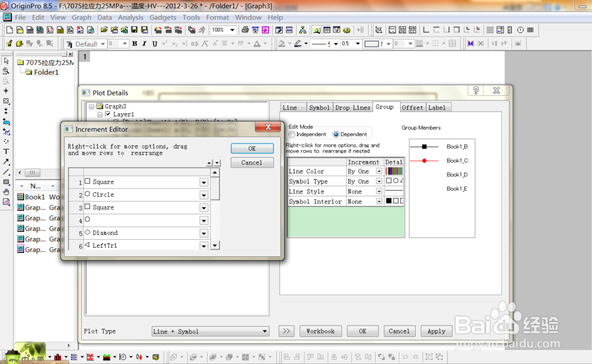Select the Independent edit mode radio button

[292, 134]
